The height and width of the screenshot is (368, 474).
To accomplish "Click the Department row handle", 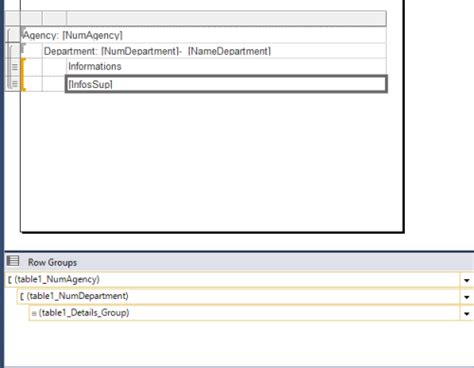I will click(x=13, y=51).
